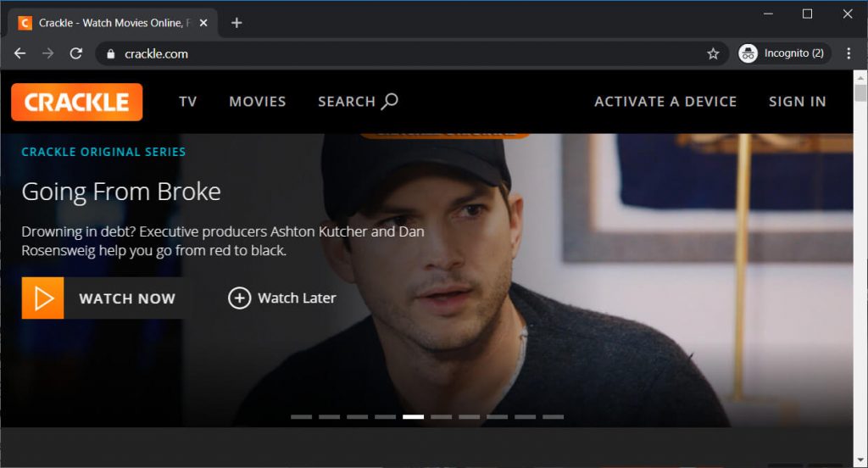Viewport: 868px width, 468px height.
Task: Click the Crackle tab favicon
Action: click(x=25, y=23)
